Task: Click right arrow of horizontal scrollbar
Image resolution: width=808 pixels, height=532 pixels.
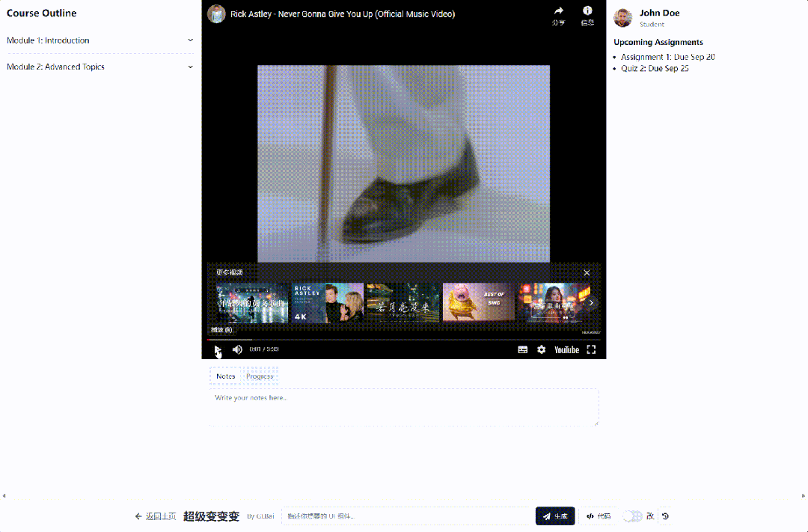Action: 804,496
